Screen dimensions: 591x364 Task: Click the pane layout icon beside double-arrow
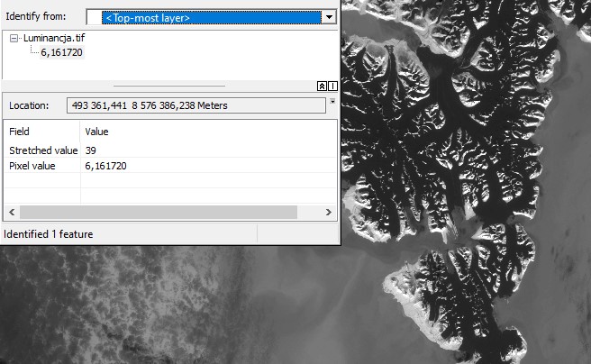pyautogui.click(x=332, y=86)
